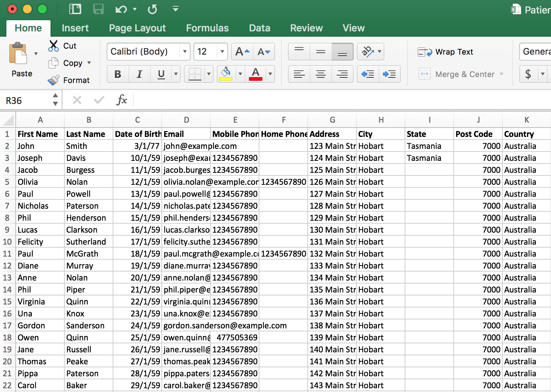Copy the selection using the Copy icon
The width and height of the screenshot is (551, 392).
coord(54,63)
